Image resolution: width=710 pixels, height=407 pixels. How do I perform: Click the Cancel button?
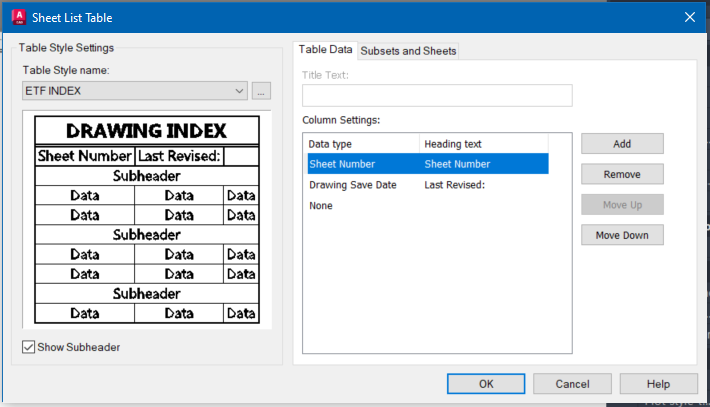click(x=572, y=384)
